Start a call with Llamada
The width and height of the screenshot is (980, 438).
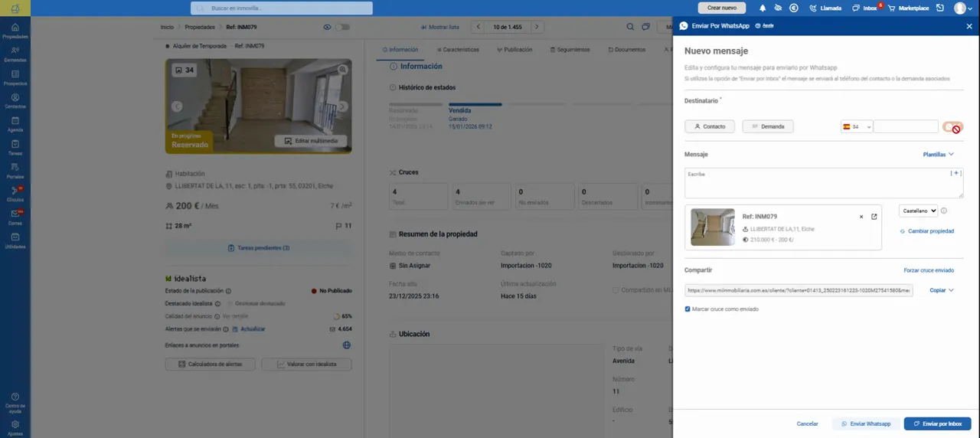825,8
